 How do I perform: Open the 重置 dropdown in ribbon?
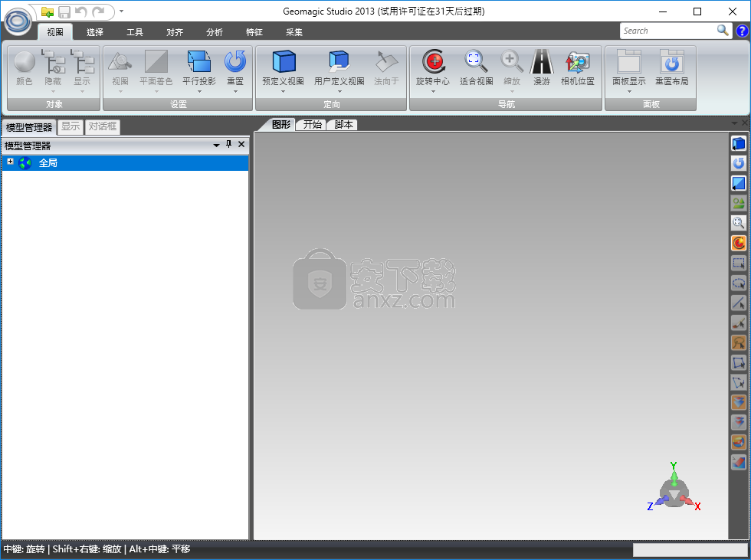coord(235,91)
